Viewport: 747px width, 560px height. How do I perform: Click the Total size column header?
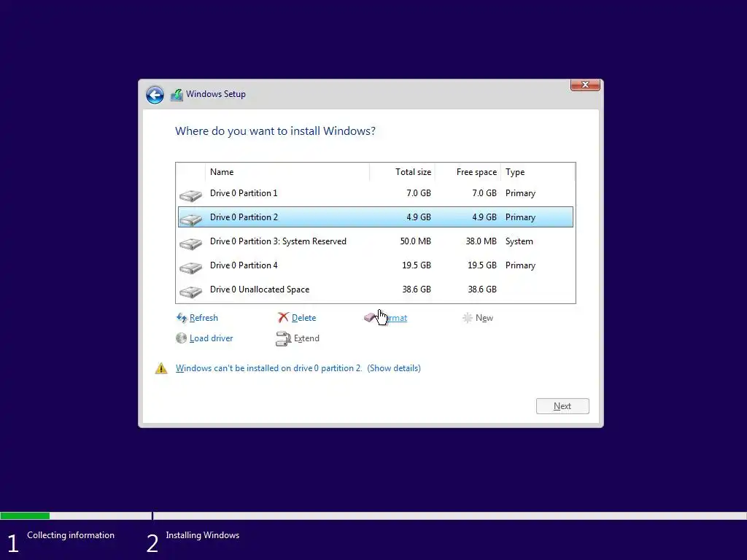pyautogui.click(x=402, y=172)
